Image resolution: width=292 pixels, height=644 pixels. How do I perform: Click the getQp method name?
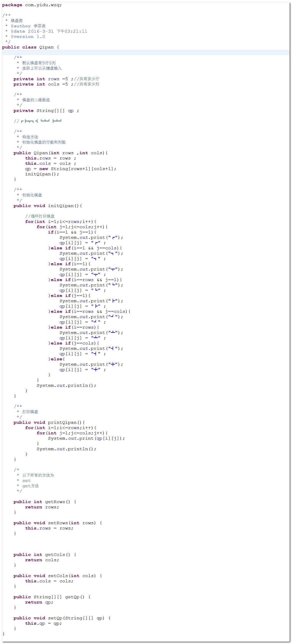[x=72, y=597]
